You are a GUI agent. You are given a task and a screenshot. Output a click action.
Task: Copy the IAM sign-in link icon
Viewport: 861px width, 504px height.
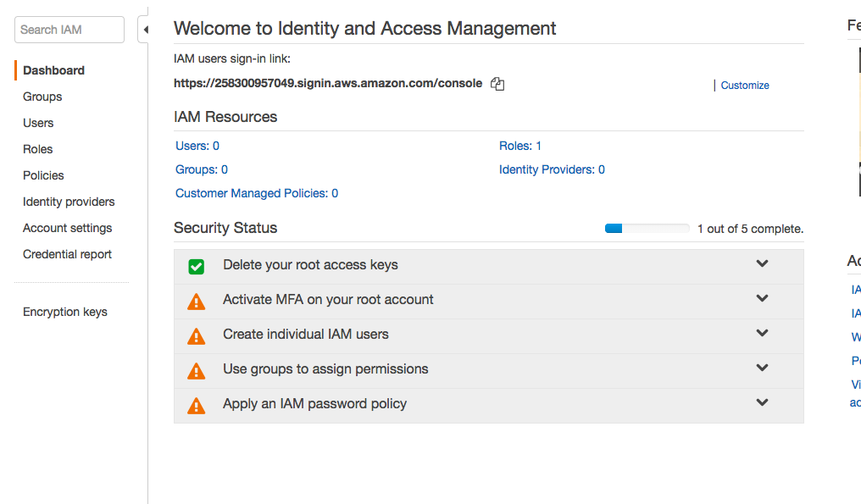coord(497,84)
